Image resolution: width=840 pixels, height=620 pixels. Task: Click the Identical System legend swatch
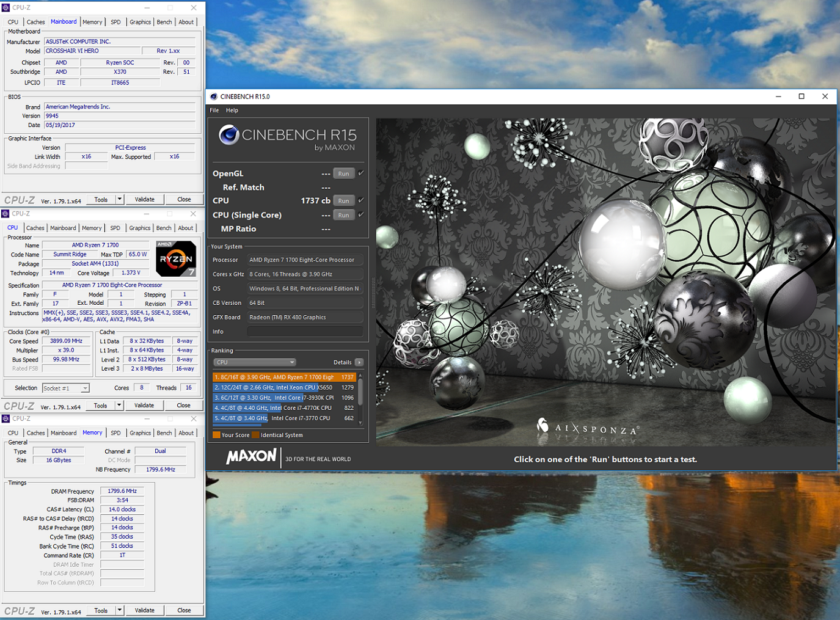coord(255,435)
